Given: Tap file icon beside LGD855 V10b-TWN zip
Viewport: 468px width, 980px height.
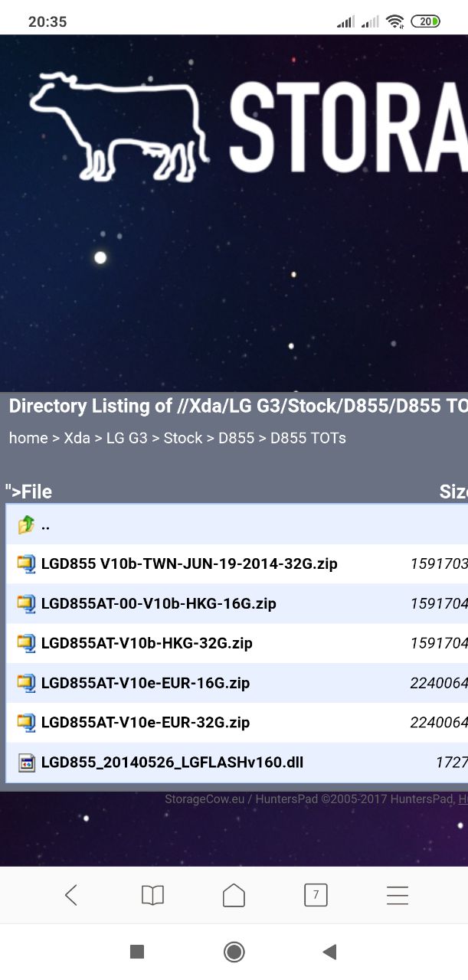Looking at the screenshot, I should coord(26,564).
